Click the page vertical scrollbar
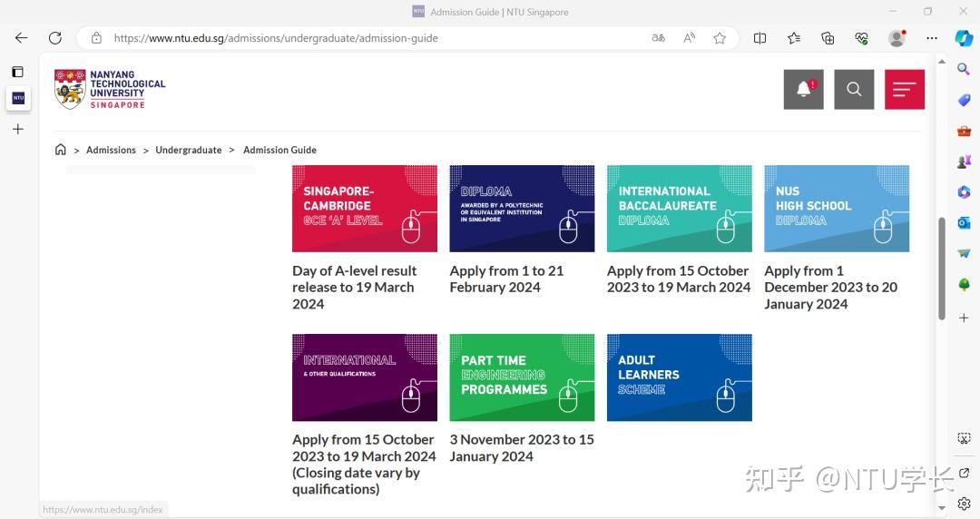The image size is (980, 519). tap(942, 268)
